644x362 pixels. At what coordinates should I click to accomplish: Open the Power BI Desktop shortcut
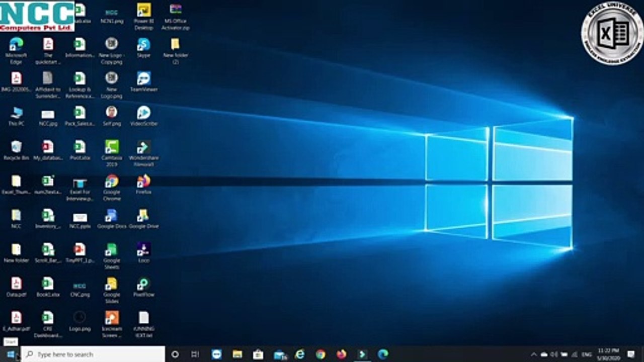pyautogui.click(x=143, y=16)
